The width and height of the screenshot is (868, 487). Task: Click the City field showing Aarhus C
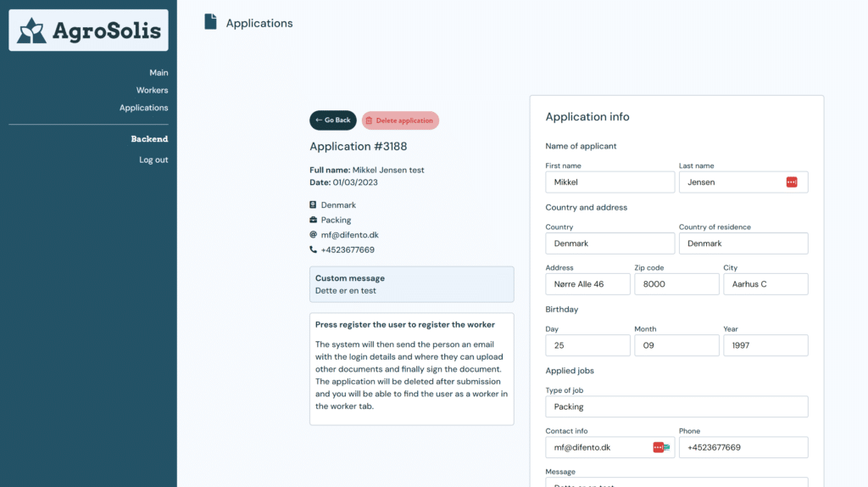point(765,284)
